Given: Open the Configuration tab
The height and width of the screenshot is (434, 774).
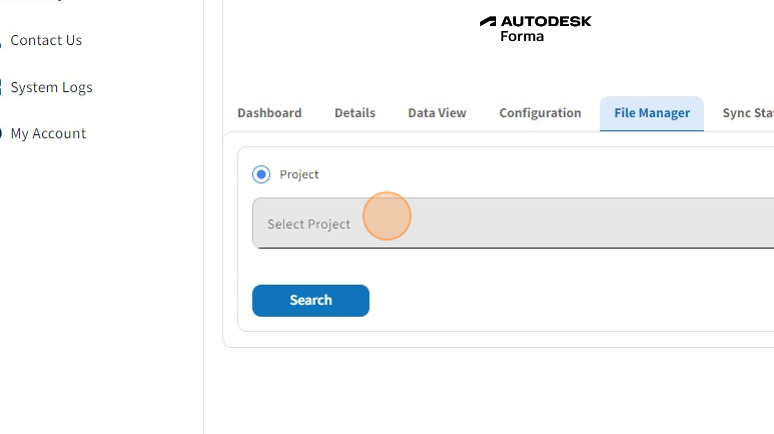Looking at the screenshot, I should [x=540, y=113].
